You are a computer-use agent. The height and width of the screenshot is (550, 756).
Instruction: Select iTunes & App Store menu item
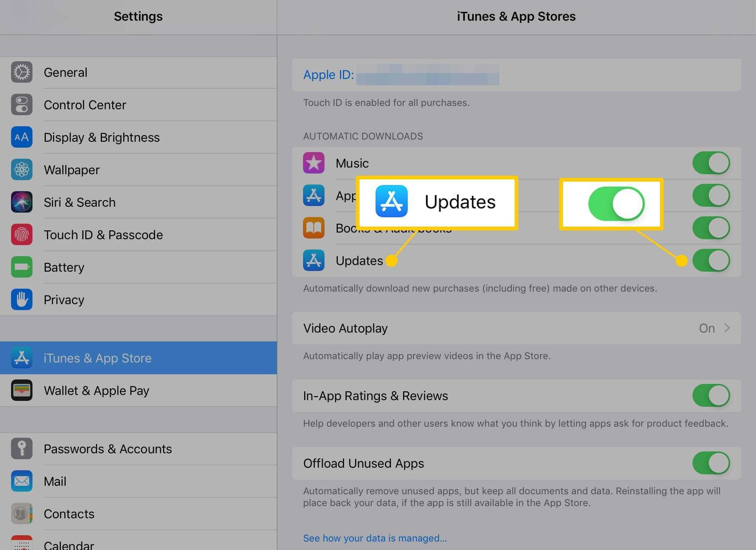tap(138, 357)
